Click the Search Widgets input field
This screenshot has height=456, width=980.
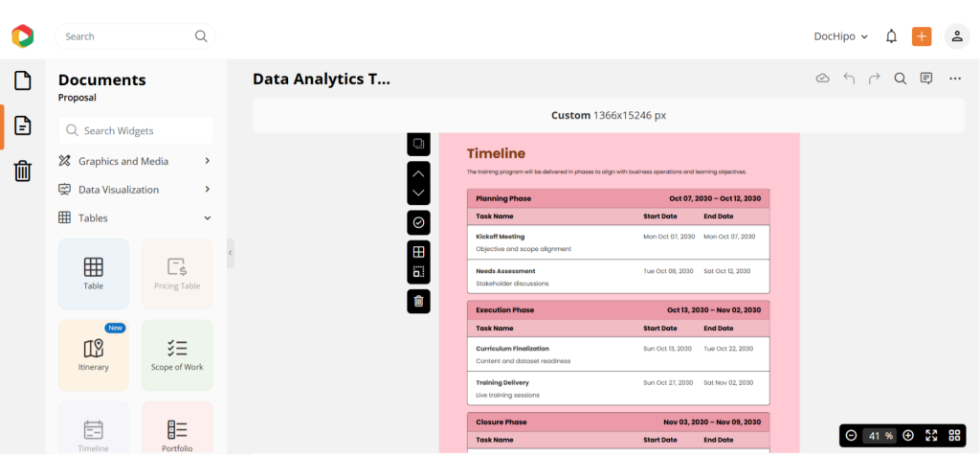tap(135, 130)
